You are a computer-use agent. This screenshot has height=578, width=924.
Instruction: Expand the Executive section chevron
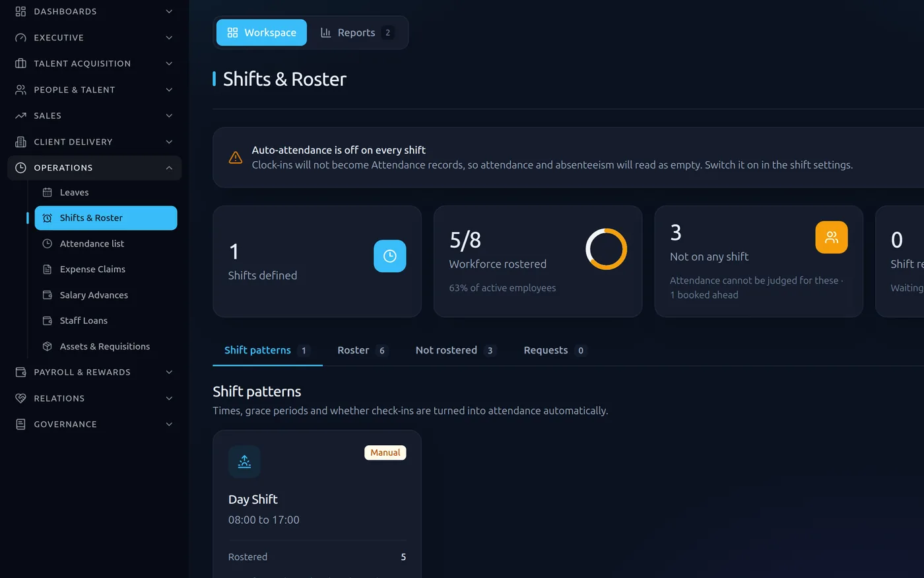[x=169, y=38]
